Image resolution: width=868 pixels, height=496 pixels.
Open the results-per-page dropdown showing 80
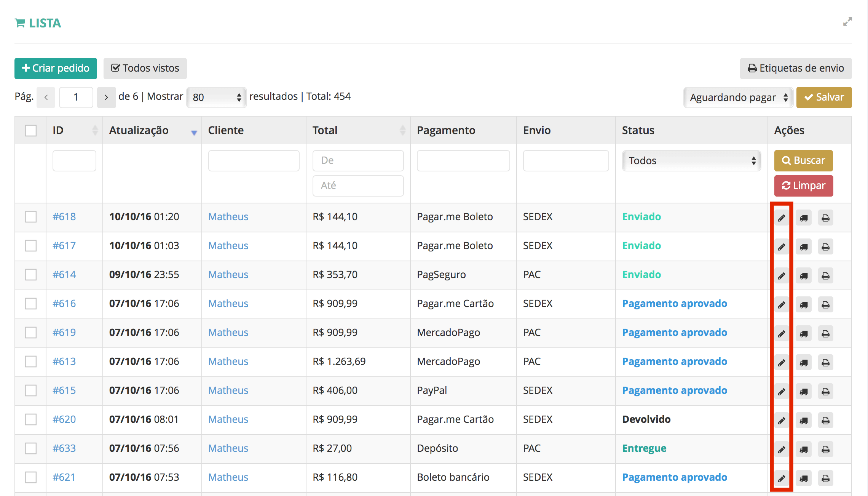tap(217, 97)
